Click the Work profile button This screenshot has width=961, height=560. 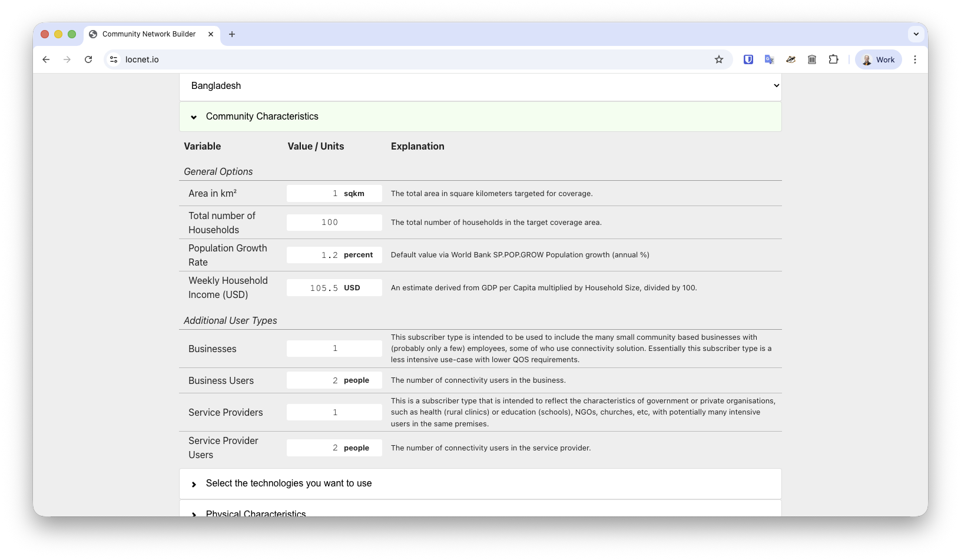[878, 59]
